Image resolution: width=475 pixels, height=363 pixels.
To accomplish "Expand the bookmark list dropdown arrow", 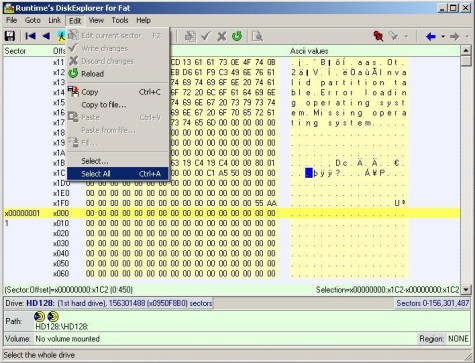I will tap(406, 36).
